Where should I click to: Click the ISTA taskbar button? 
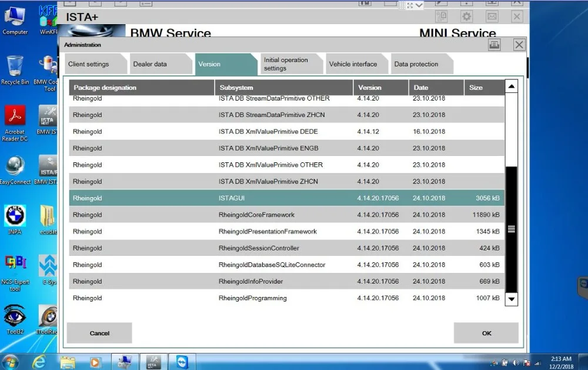point(153,362)
